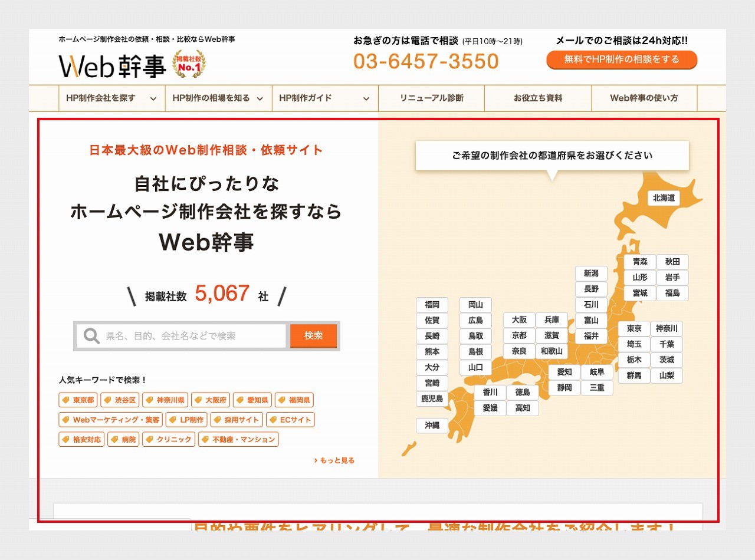Choose 熊本 on the map
Image resolution: width=755 pixels, height=560 pixels.
tap(432, 352)
